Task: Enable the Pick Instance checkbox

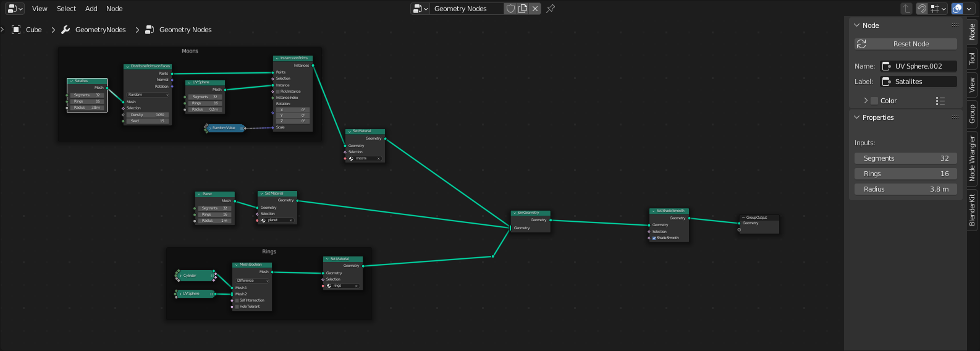Action: click(278, 91)
